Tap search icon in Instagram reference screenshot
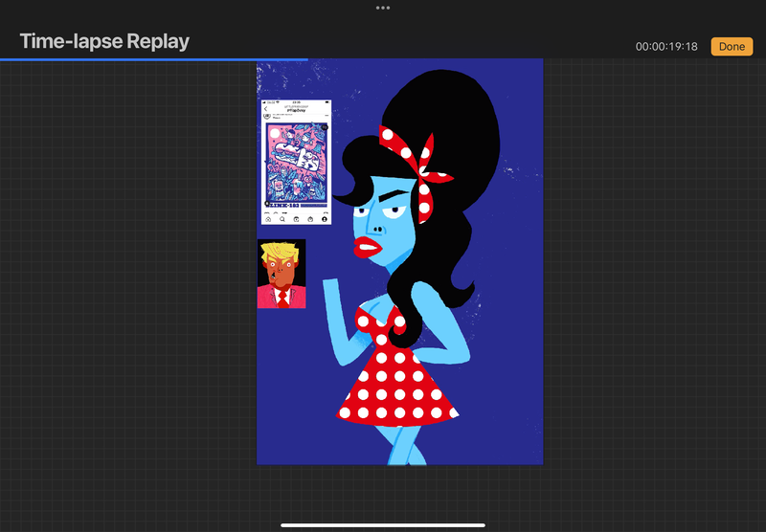Screen dimensions: 766x532 tap(282, 219)
